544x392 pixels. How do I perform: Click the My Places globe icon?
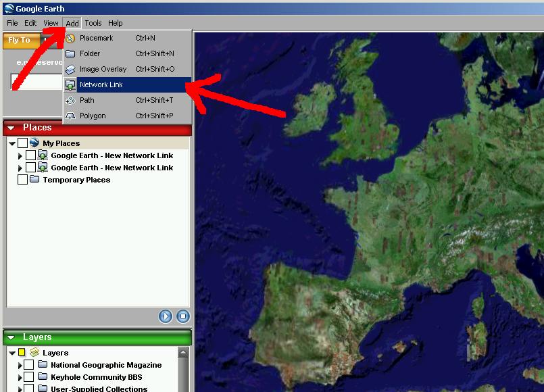pyautogui.click(x=34, y=142)
